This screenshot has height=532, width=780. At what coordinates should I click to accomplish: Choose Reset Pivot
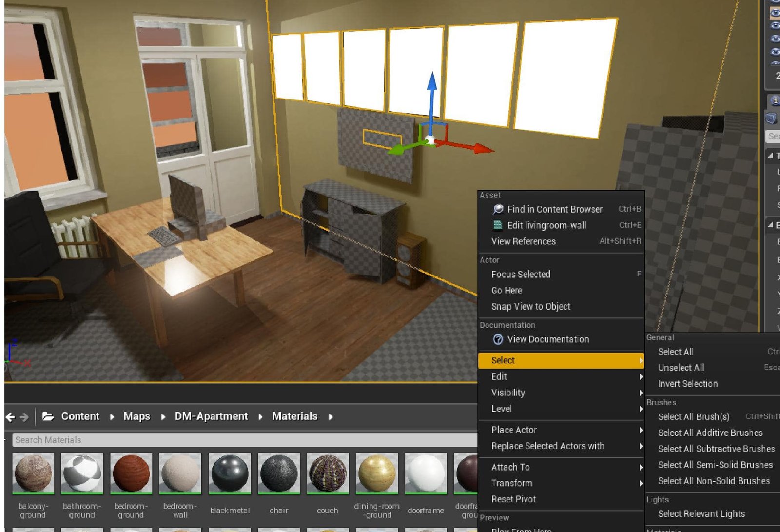coord(561,499)
